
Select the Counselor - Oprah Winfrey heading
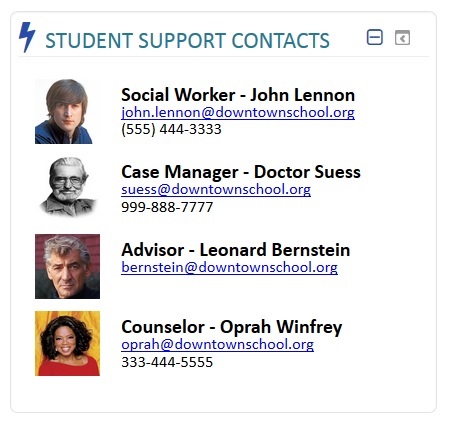click(x=232, y=327)
